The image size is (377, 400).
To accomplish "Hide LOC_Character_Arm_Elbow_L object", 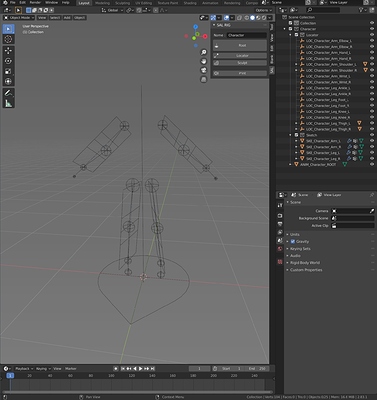I will pyautogui.click(x=372, y=41).
